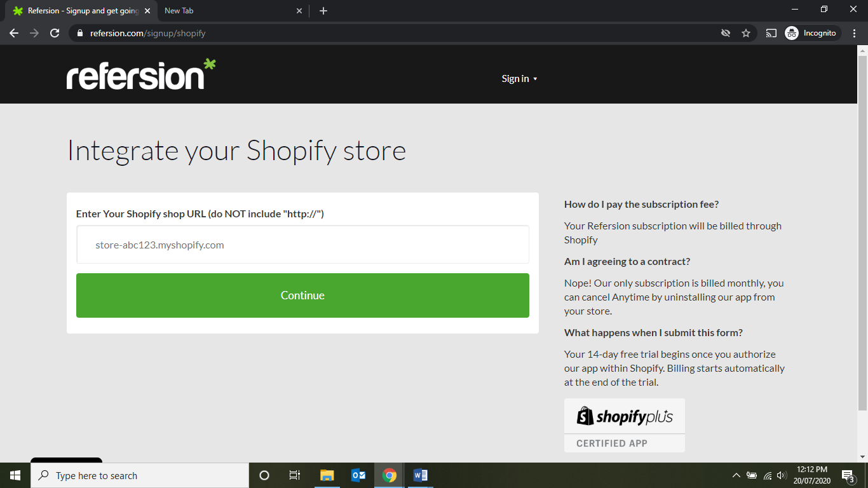Screen dimensions: 868x488
Task: Open the clock showing 12:12 PM
Action: (812, 475)
